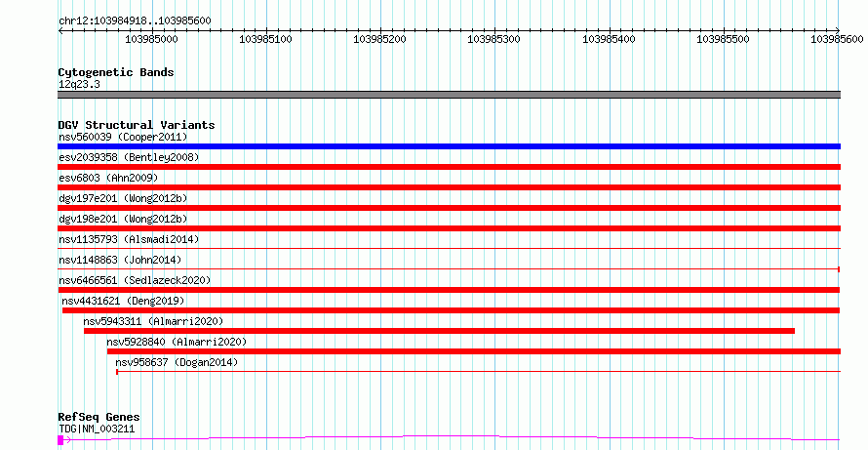Image resolution: width=868 pixels, height=450 pixels.
Task: Open the nsv5928840 (Almarri2020) label
Action: (x=177, y=342)
